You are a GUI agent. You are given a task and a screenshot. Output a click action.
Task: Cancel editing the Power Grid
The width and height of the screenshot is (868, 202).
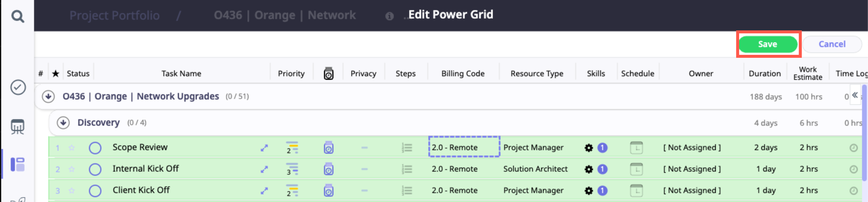(x=832, y=44)
